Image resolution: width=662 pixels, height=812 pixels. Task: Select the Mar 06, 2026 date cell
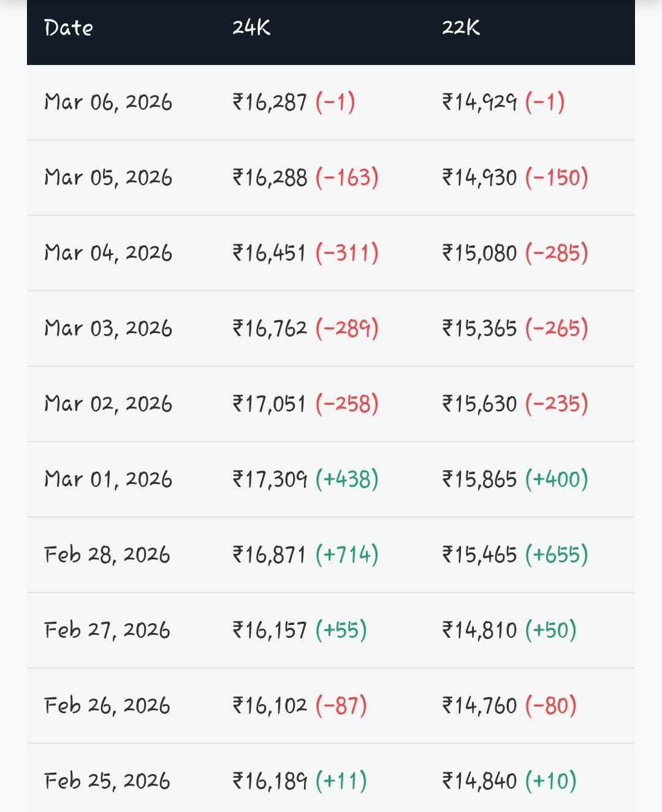tap(108, 102)
